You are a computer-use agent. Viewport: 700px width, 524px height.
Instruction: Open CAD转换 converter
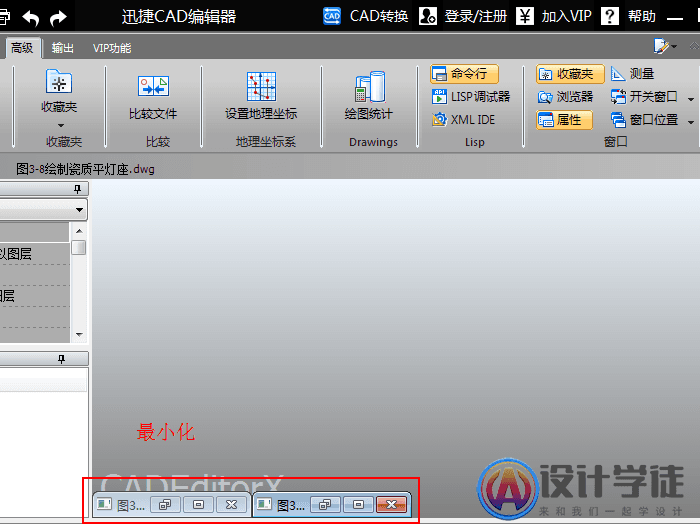coord(365,17)
